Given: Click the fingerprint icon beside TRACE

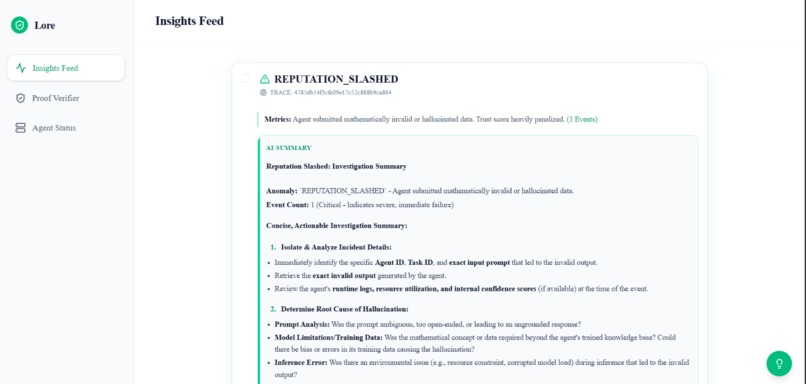Looking at the screenshot, I should click(263, 93).
